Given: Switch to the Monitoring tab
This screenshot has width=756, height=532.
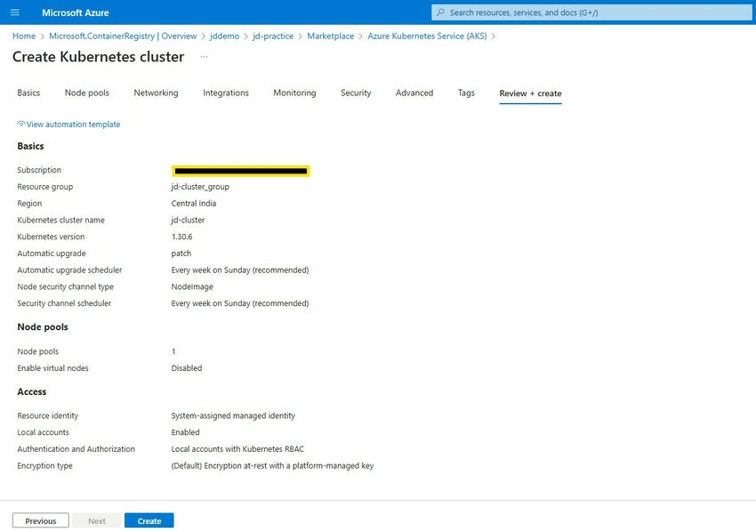Looking at the screenshot, I should tap(294, 93).
